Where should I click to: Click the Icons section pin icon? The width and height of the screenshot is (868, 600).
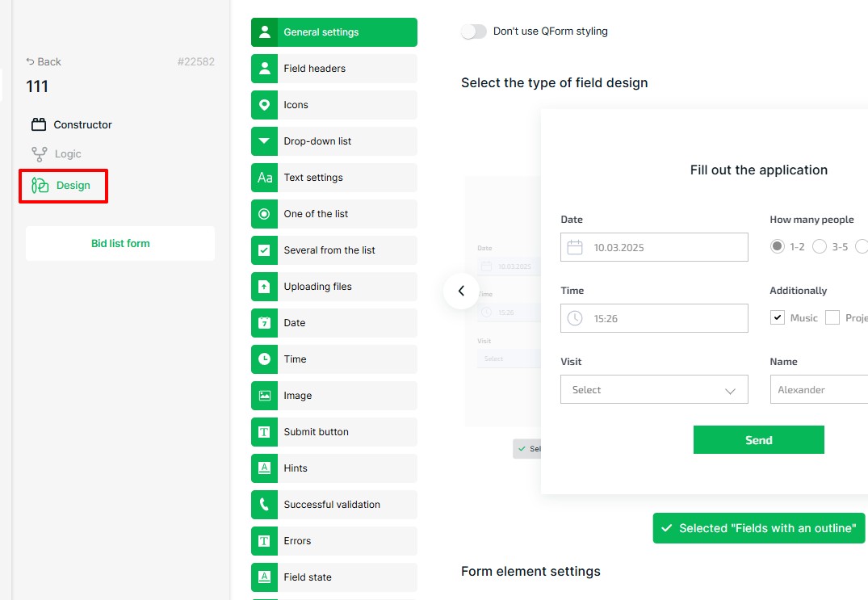tap(264, 105)
